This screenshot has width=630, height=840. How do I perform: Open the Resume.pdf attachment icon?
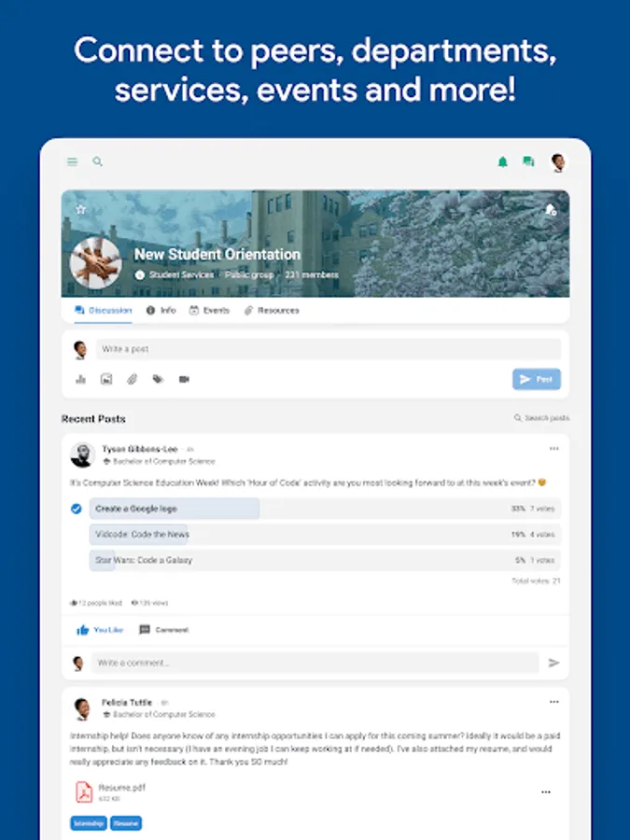84,792
